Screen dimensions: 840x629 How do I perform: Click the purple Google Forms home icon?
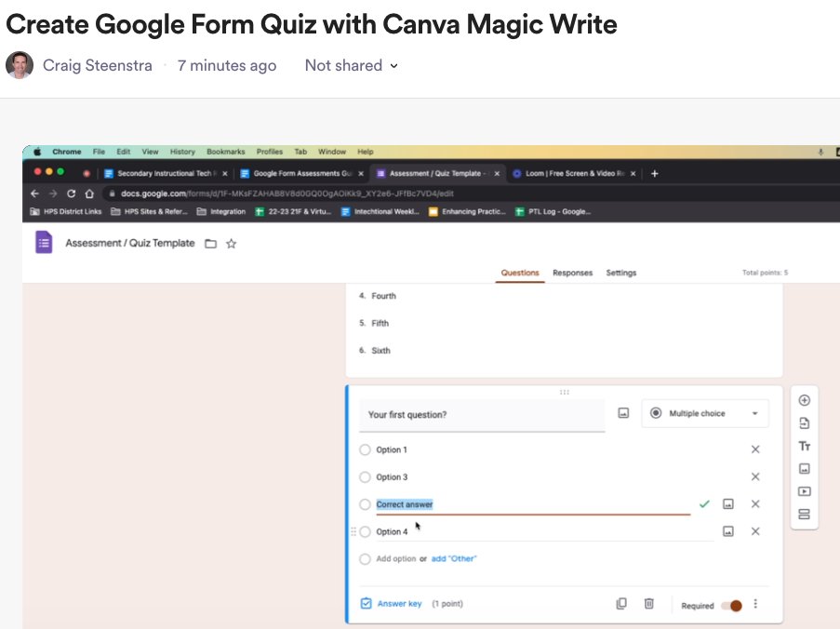coord(44,242)
